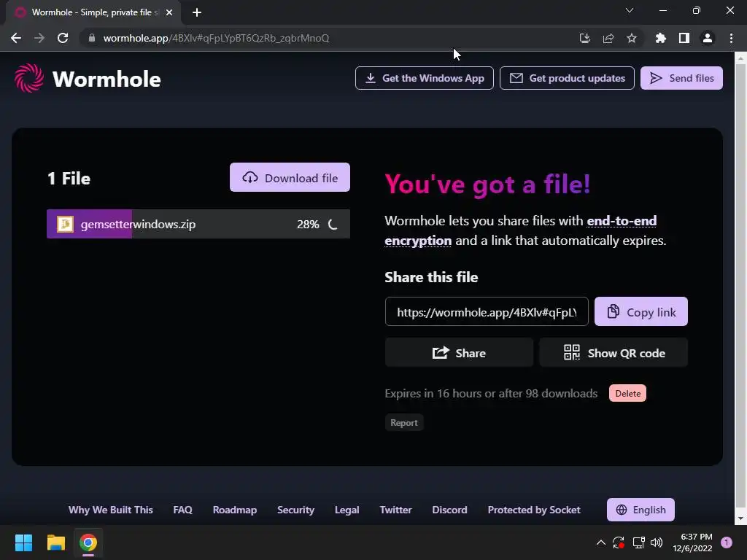The width and height of the screenshot is (747, 560).
Task: Click the Download file button
Action: (x=290, y=178)
